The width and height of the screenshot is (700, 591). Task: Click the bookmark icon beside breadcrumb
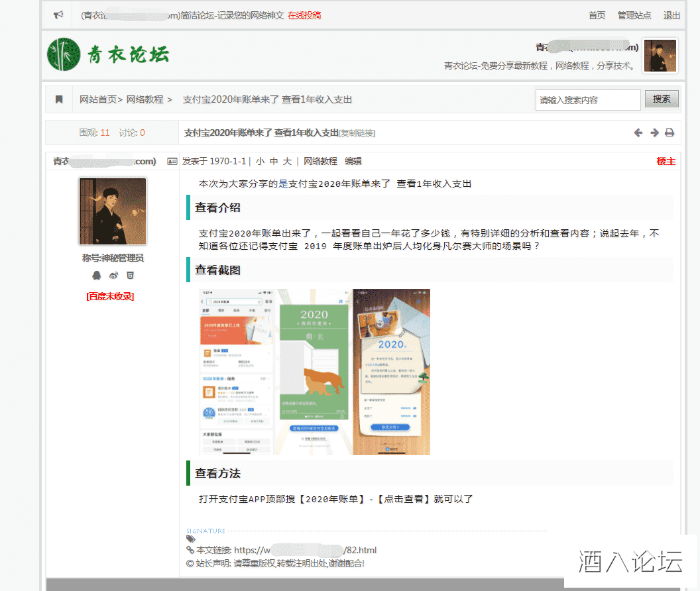click(59, 99)
